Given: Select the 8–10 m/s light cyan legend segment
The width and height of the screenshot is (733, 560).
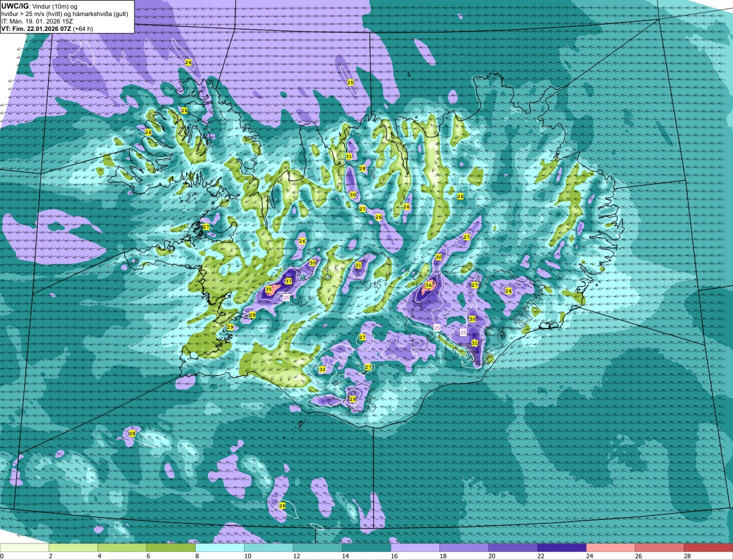Looking at the screenshot, I should [220, 548].
